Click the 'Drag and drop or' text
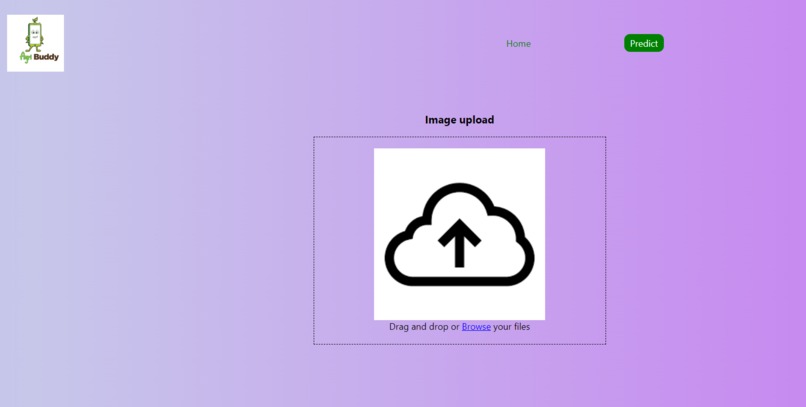This screenshot has width=806, height=407. [x=424, y=327]
